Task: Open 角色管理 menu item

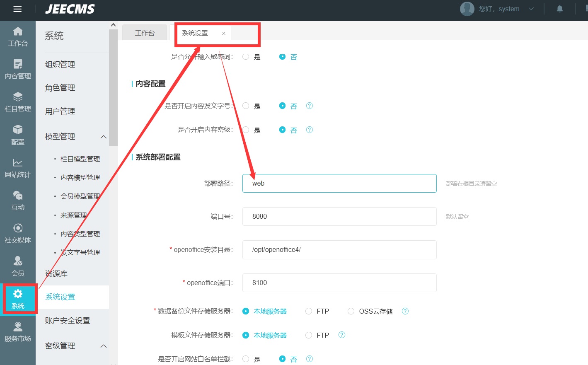Action: (x=60, y=87)
